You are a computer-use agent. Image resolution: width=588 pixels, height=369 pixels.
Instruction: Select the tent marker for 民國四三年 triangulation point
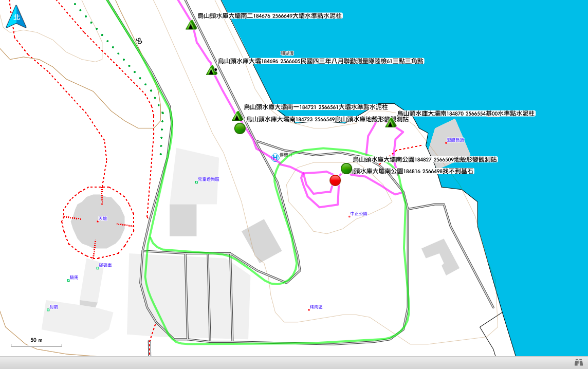click(x=211, y=70)
